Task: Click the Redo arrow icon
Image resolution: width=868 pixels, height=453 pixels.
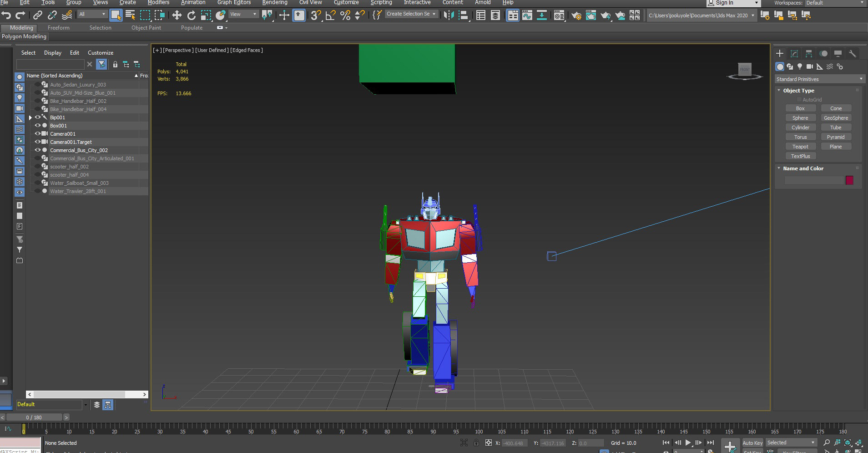Action: coord(20,15)
